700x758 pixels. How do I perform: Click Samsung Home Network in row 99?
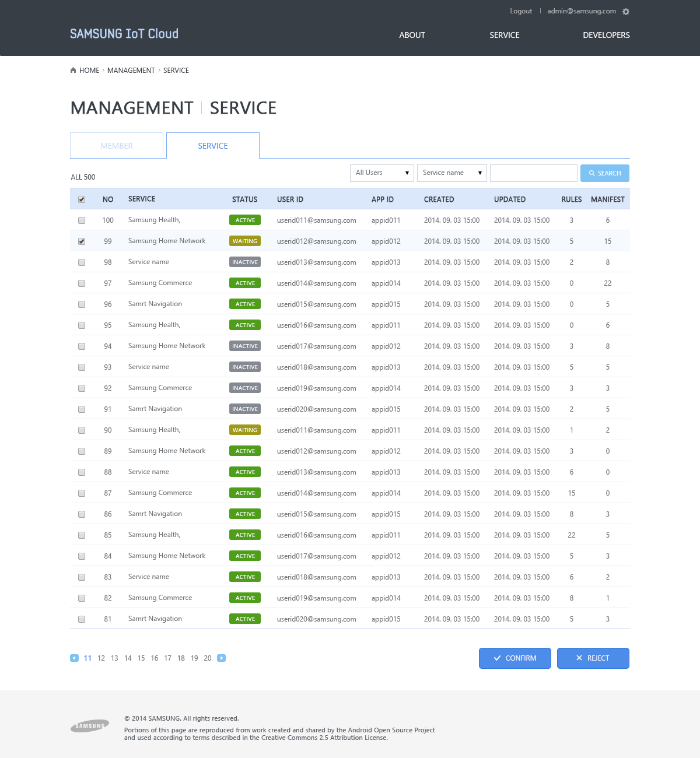[167, 241]
